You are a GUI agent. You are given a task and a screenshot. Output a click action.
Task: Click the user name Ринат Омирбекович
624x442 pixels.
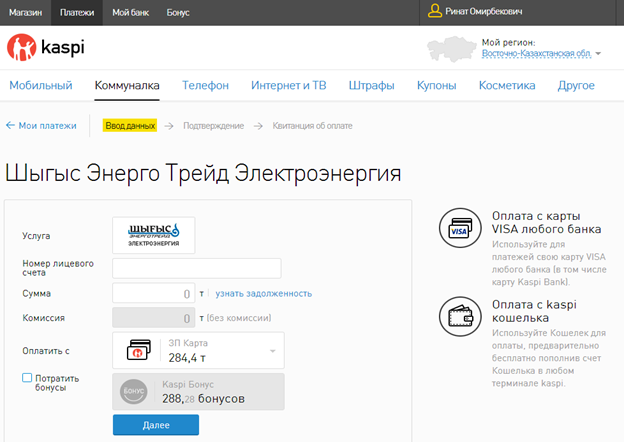tap(484, 12)
